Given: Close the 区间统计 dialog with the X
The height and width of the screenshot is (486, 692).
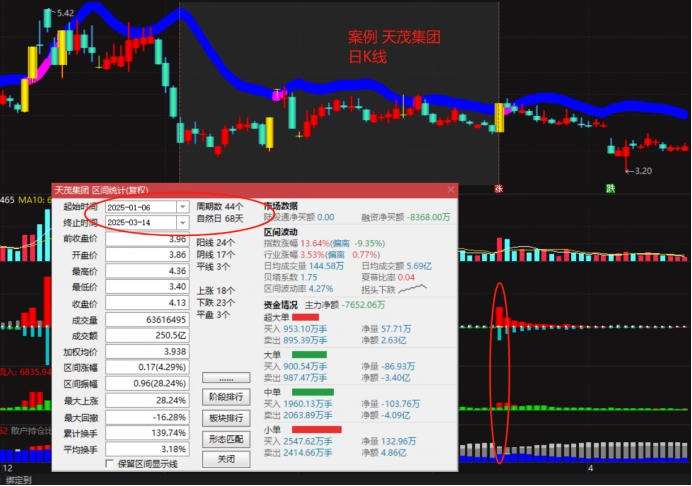Looking at the screenshot, I should [451, 190].
